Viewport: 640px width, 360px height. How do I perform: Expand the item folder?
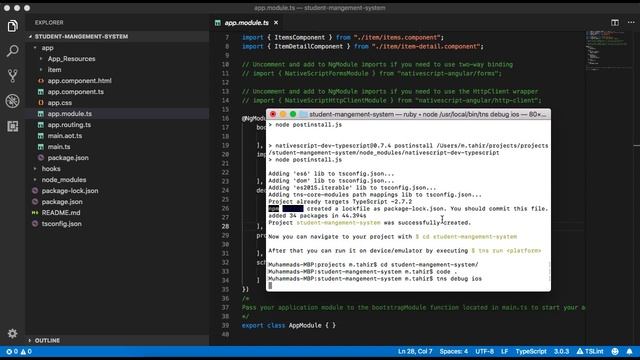tap(54, 70)
